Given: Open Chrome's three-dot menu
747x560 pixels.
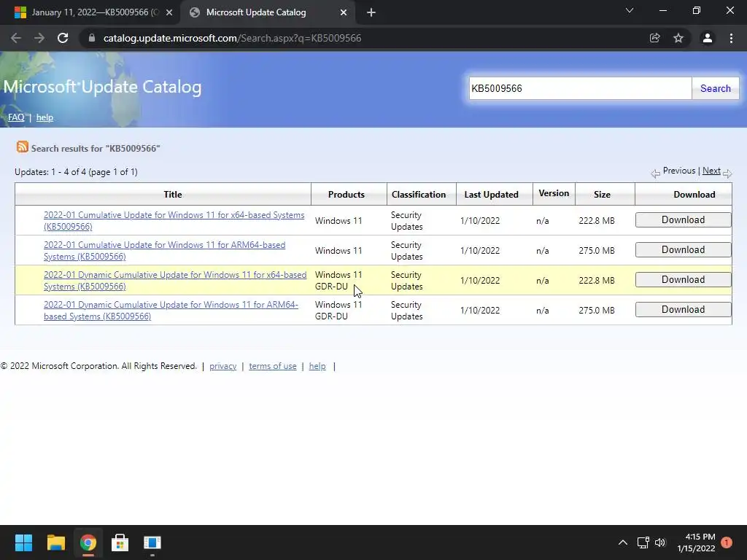Looking at the screenshot, I should (731, 38).
